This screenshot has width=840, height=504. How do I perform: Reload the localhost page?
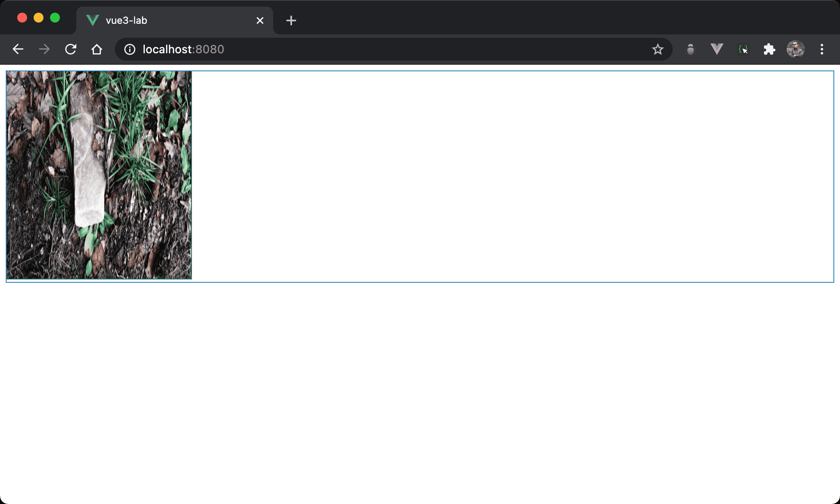coord(71,50)
